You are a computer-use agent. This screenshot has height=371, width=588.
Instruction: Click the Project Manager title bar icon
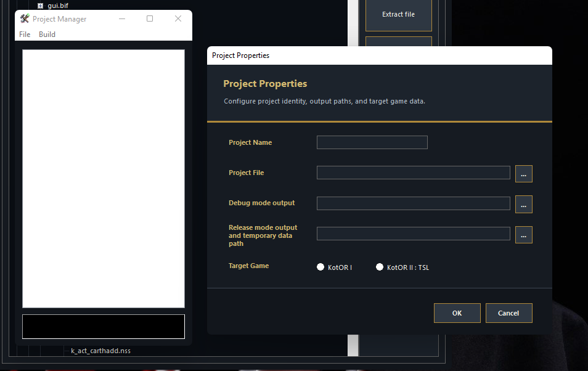click(x=25, y=19)
